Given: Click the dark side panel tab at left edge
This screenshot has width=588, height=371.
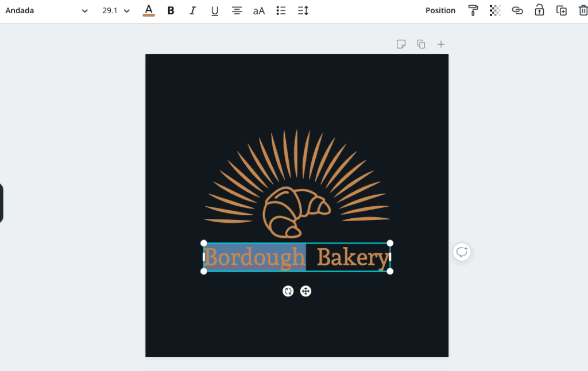Looking at the screenshot, I should coord(2,203).
